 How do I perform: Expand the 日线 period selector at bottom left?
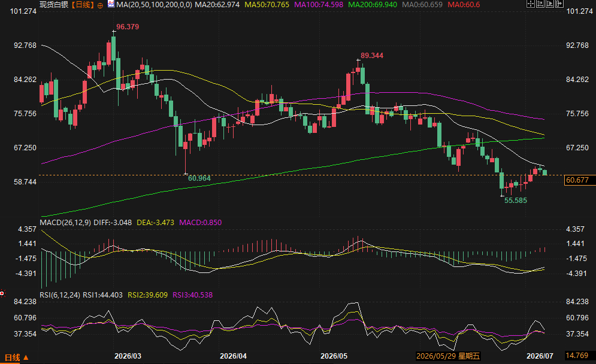[16, 357]
